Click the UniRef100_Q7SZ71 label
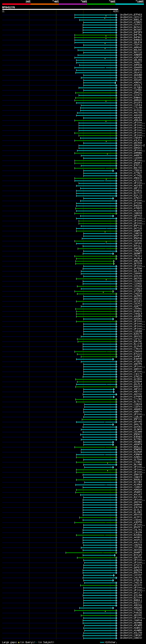 point(131,565)
